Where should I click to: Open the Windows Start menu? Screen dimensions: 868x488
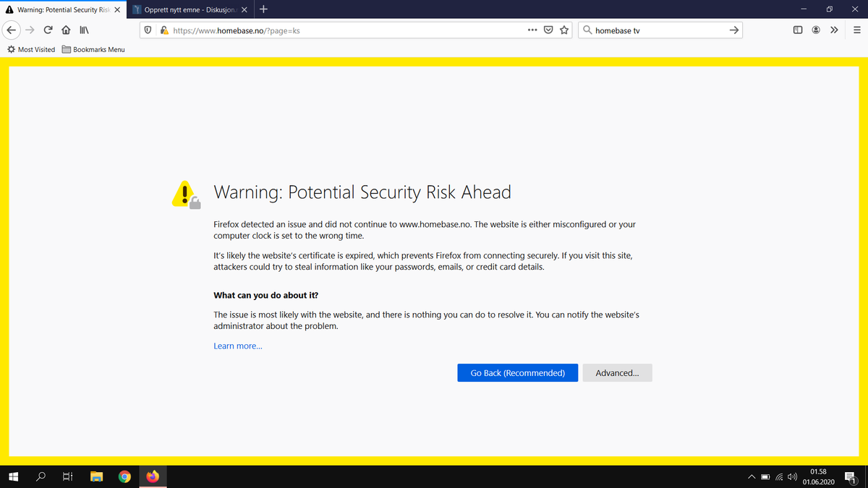tap(12, 476)
